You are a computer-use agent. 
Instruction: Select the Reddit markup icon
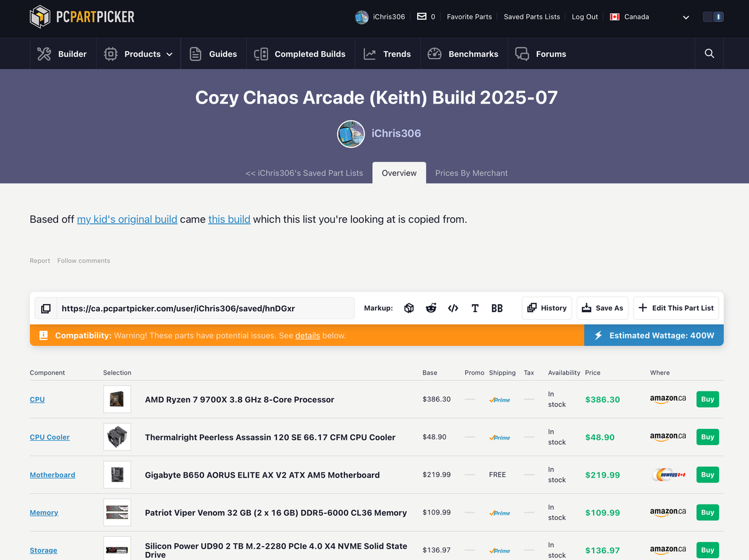431,308
